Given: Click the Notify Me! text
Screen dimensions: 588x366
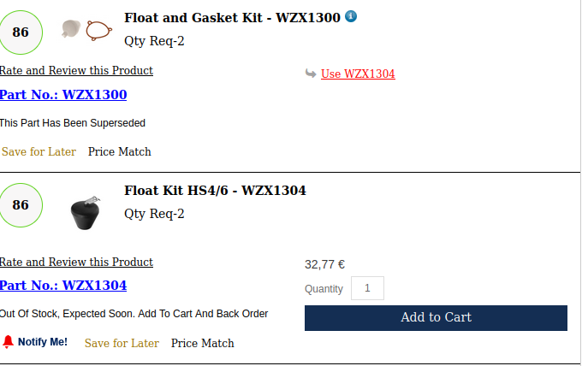Looking at the screenshot, I should click(x=43, y=342).
